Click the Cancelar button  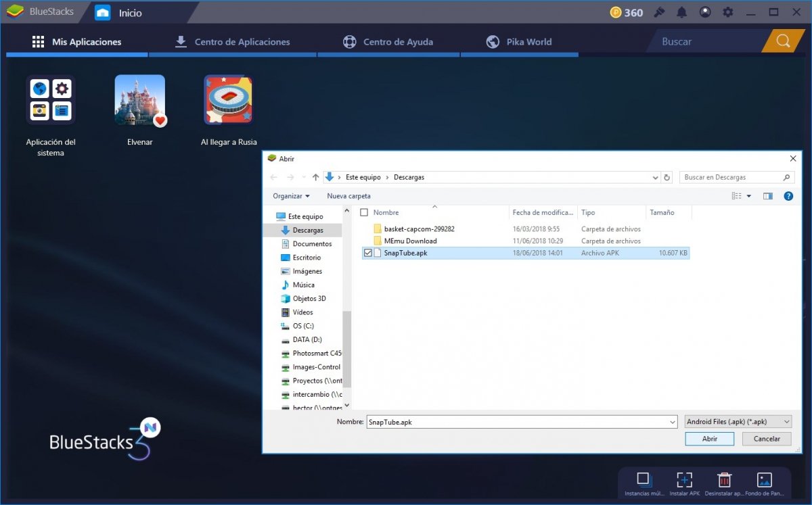(x=766, y=439)
